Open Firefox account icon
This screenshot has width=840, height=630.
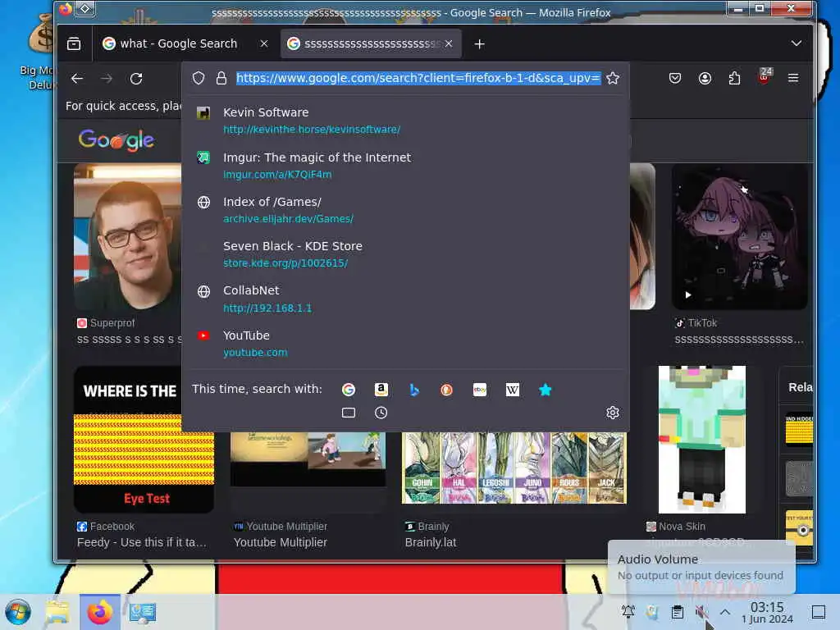point(705,78)
